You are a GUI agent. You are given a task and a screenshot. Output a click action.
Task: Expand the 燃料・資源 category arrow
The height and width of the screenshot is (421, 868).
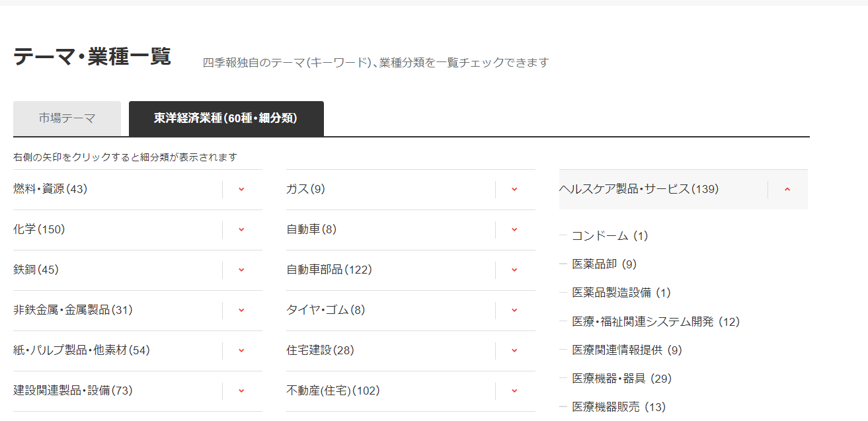(241, 190)
